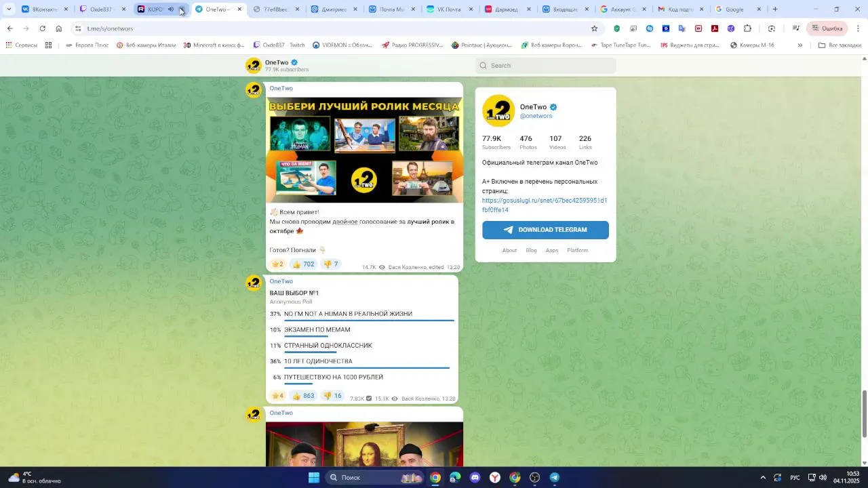Select poll option СТРАННЫЙ ОДНОКЛАССНИК
The image size is (868, 488).
[x=362, y=346]
